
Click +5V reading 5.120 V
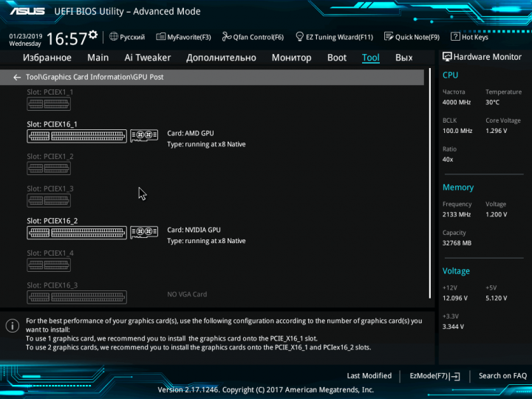pyautogui.click(x=497, y=299)
